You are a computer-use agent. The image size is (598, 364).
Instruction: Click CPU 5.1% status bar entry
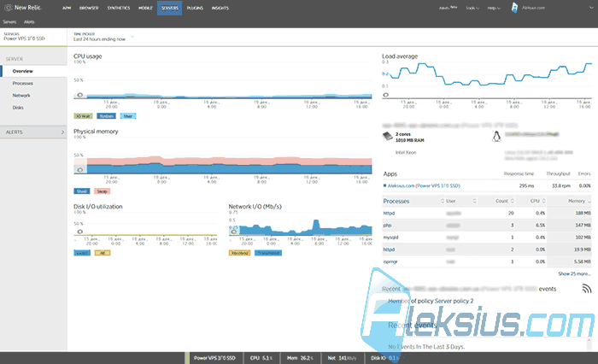[261, 358]
